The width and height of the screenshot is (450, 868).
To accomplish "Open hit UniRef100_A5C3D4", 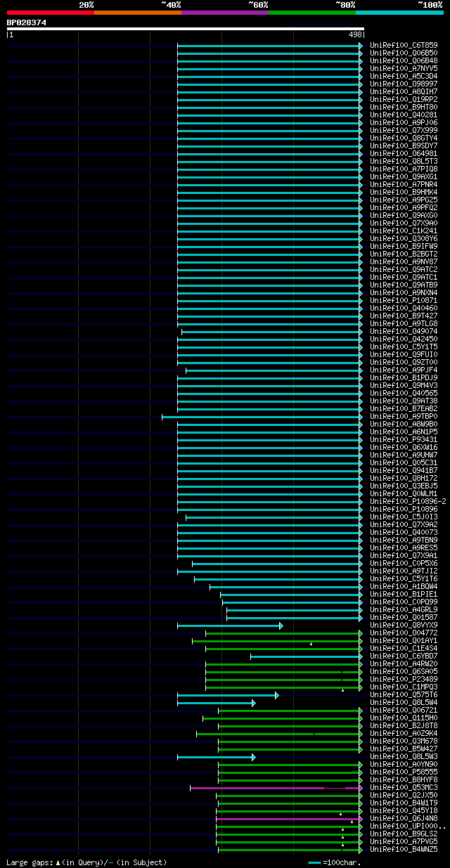I will click(x=404, y=76).
